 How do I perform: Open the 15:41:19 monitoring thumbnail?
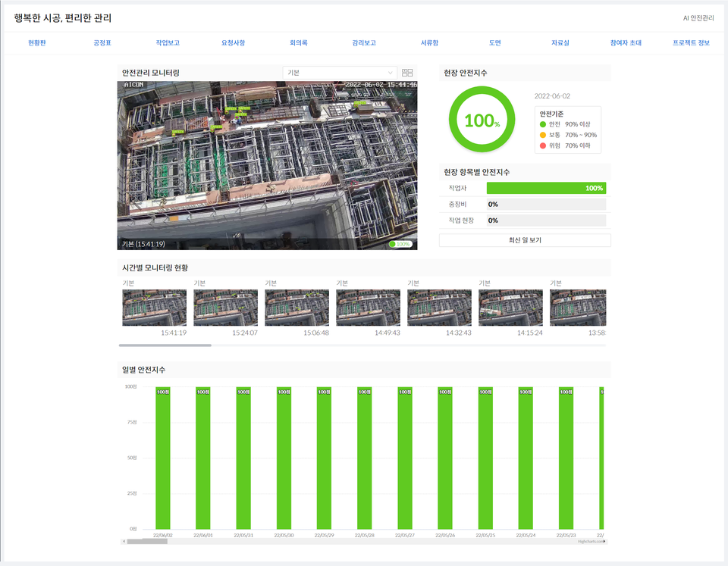coord(155,308)
